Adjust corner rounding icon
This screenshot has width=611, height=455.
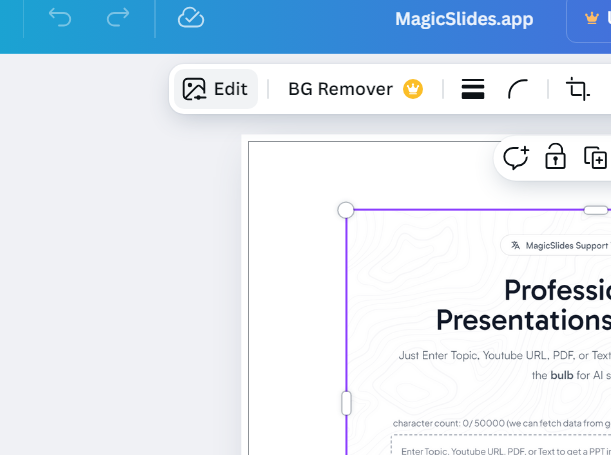(x=518, y=89)
